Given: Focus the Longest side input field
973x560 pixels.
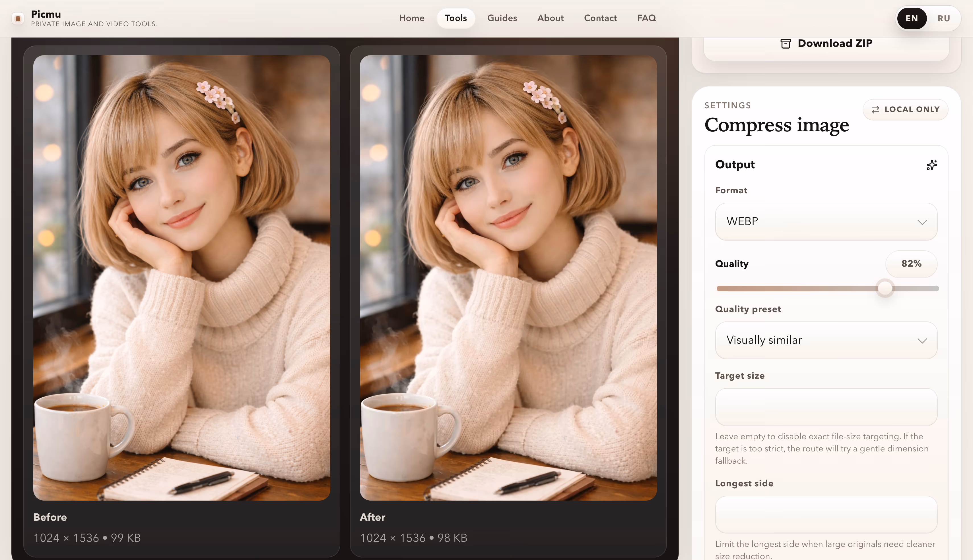Looking at the screenshot, I should point(826,514).
